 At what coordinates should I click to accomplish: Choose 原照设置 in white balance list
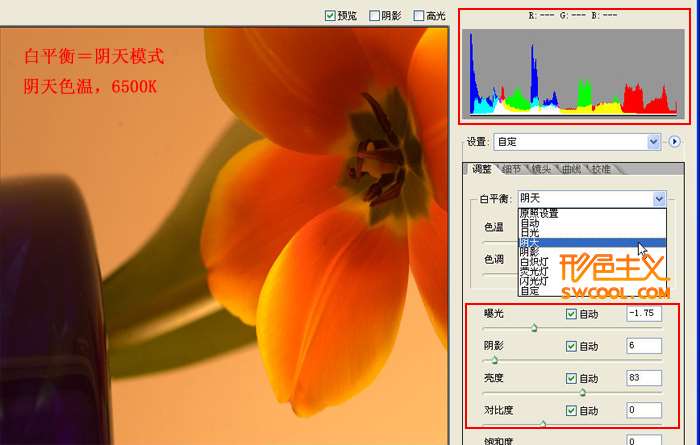(592, 213)
